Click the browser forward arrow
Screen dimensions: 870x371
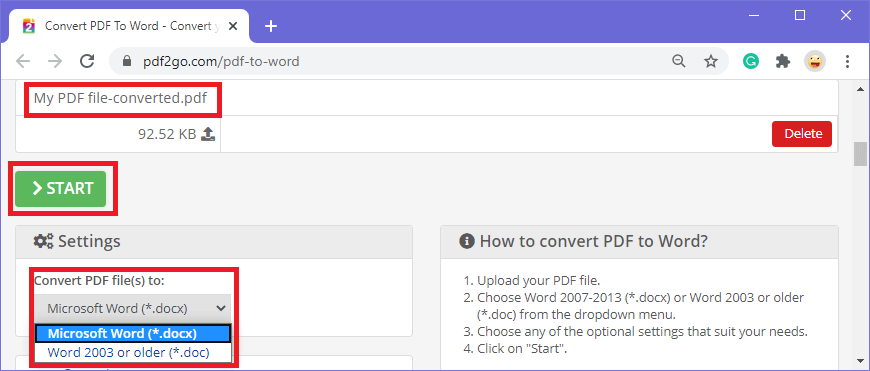pos(55,61)
